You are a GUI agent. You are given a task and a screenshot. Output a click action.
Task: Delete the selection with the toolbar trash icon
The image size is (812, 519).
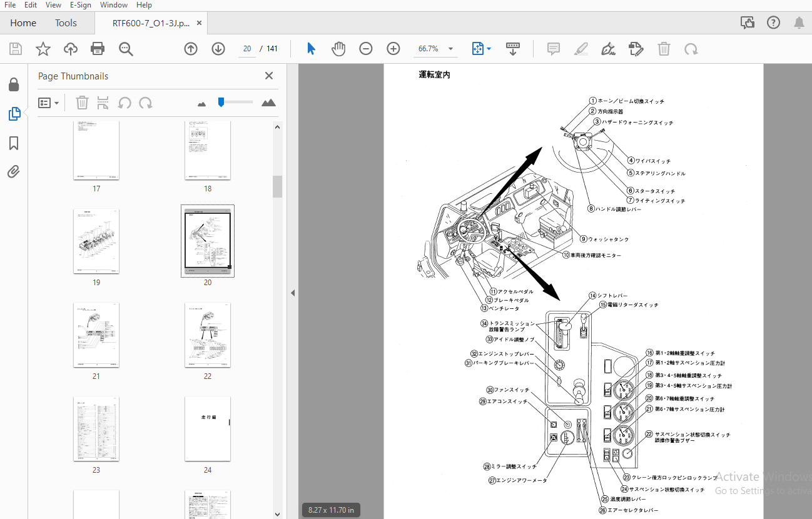point(664,49)
